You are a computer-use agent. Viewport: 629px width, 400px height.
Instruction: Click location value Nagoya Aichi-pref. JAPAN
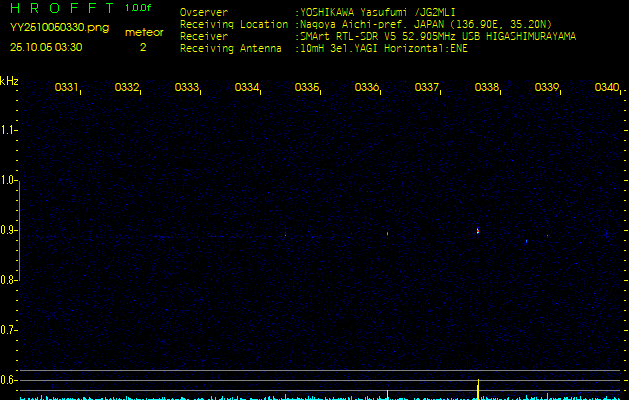372,24
